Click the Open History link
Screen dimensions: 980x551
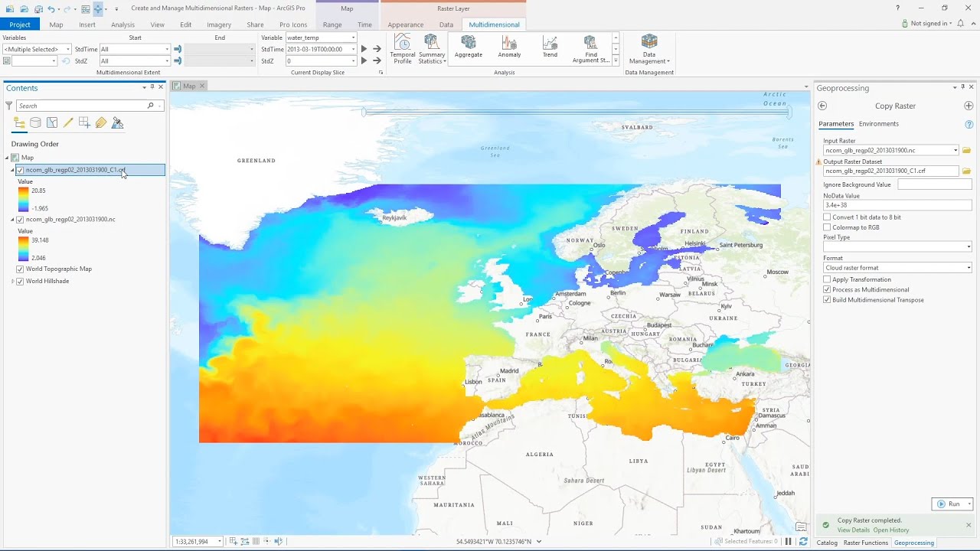(x=891, y=530)
